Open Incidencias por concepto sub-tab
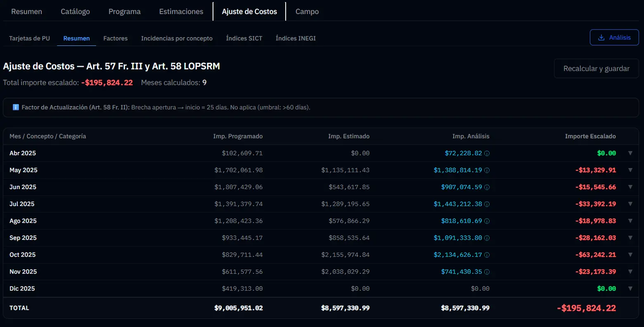The width and height of the screenshot is (644, 327). [177, 38]
